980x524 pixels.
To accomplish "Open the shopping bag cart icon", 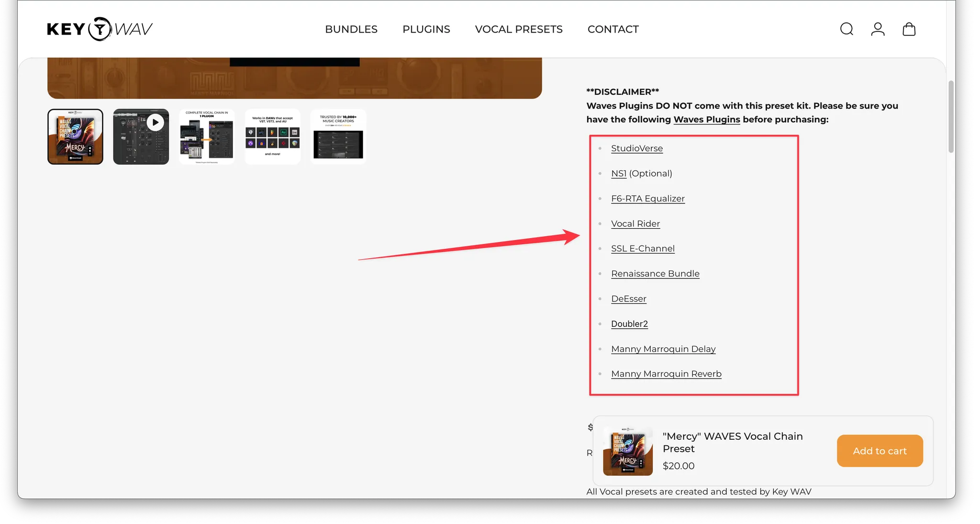I will click(909, 29).
